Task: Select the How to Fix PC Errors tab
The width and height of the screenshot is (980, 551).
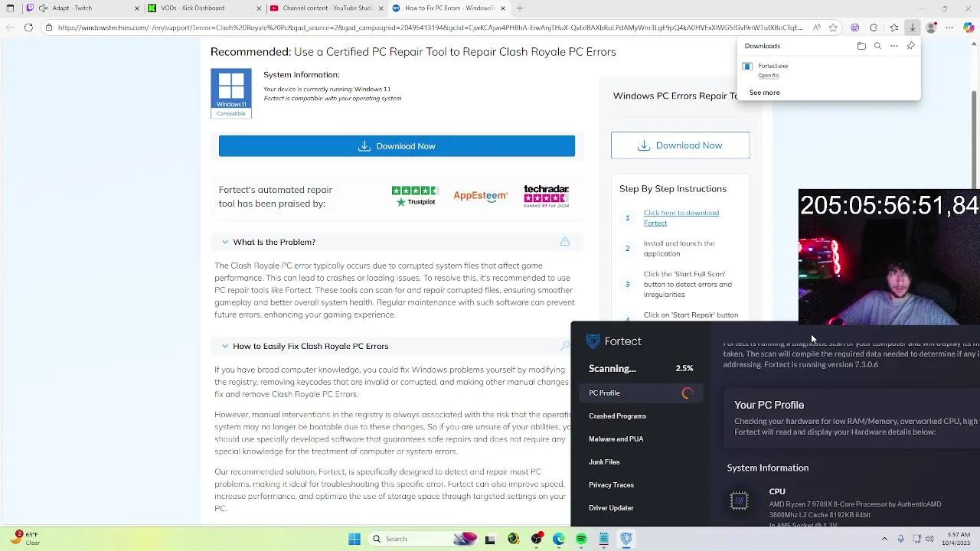Action: pos(449,8)
